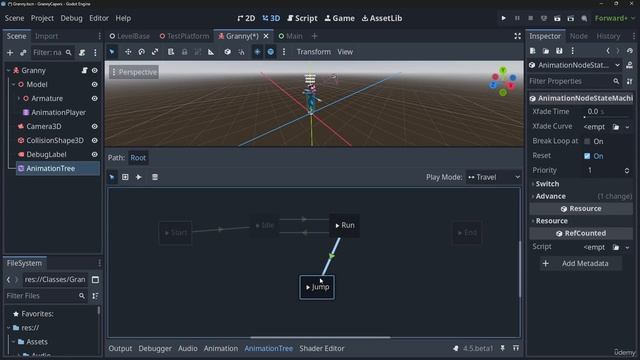This screenshot has height=360, width=640.
Task: Toggle FileSystem split mode icon
Action: 96,280
